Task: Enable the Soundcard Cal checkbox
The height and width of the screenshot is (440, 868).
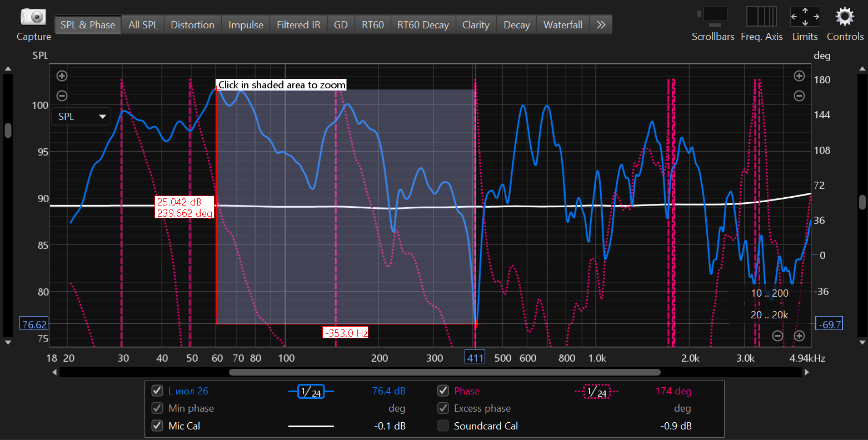Action: (x=443, y=426)
